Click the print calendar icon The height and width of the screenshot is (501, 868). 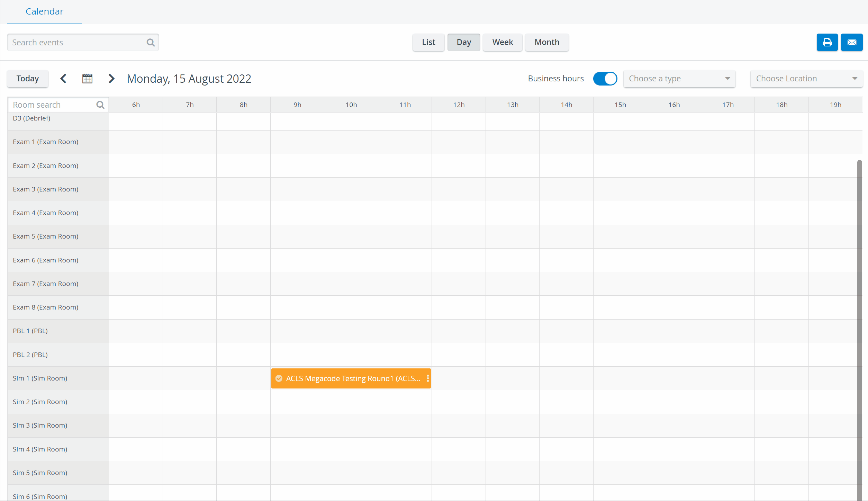point(827,42)
